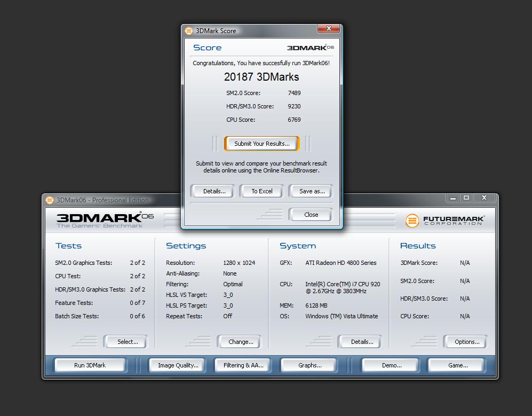This screenshot has height=416, width=532.
Task: Click the Anti-Aliasing value None
Action: (229, 273)
